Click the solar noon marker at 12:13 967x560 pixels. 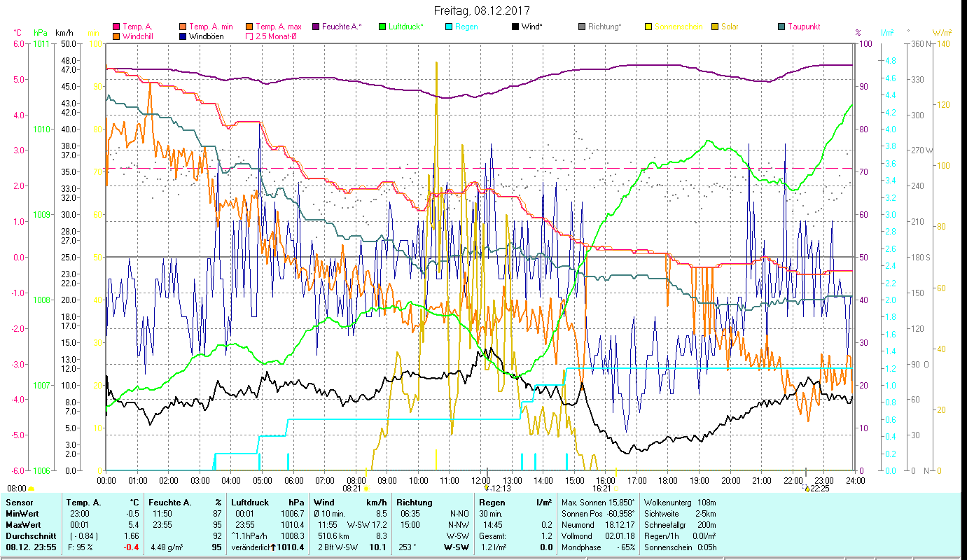pyautogui.click(x=487, y=489)
